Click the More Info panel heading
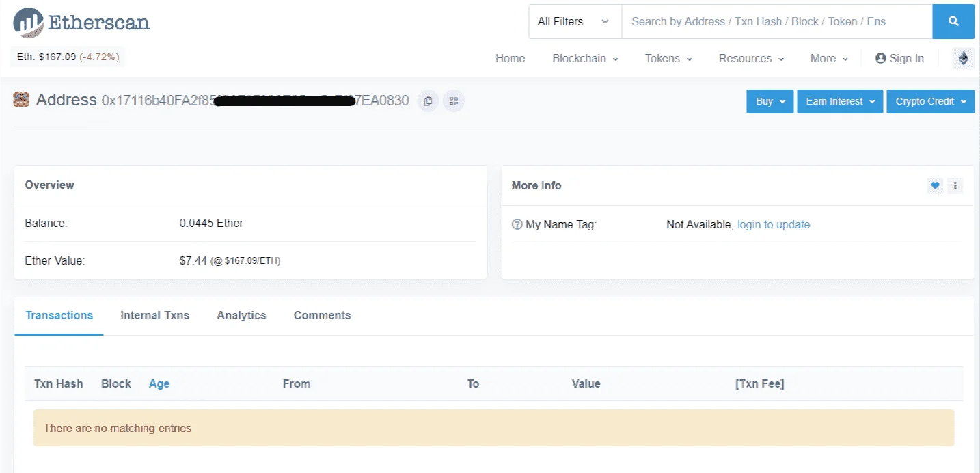This screenshot has width=980, height=473. (x=536, y=186)
